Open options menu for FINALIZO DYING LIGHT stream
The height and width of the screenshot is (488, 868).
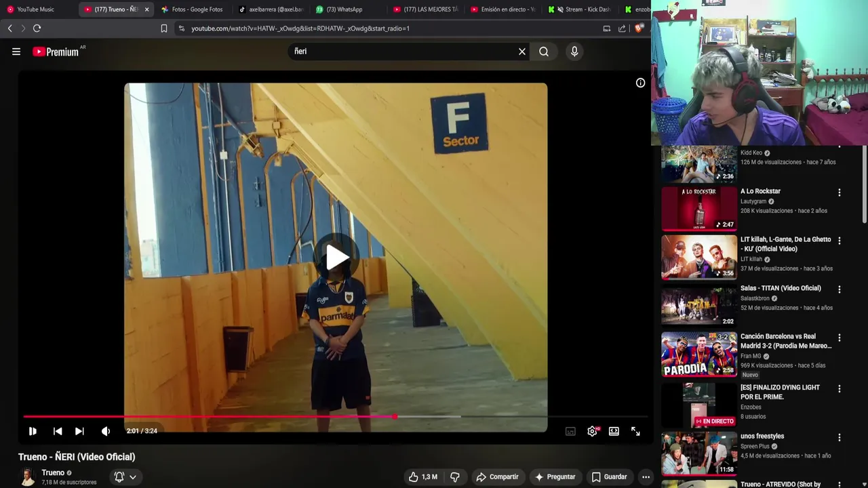point(839,389)
